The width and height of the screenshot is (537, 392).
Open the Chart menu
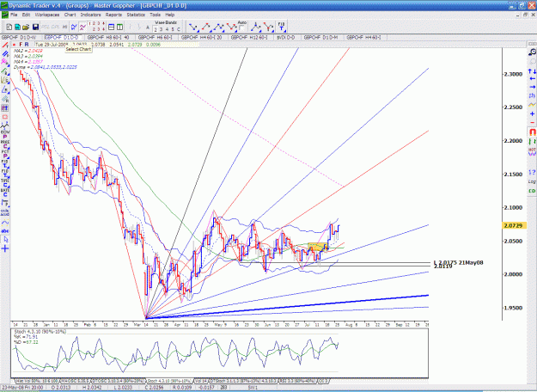click(x=70, y=15)
